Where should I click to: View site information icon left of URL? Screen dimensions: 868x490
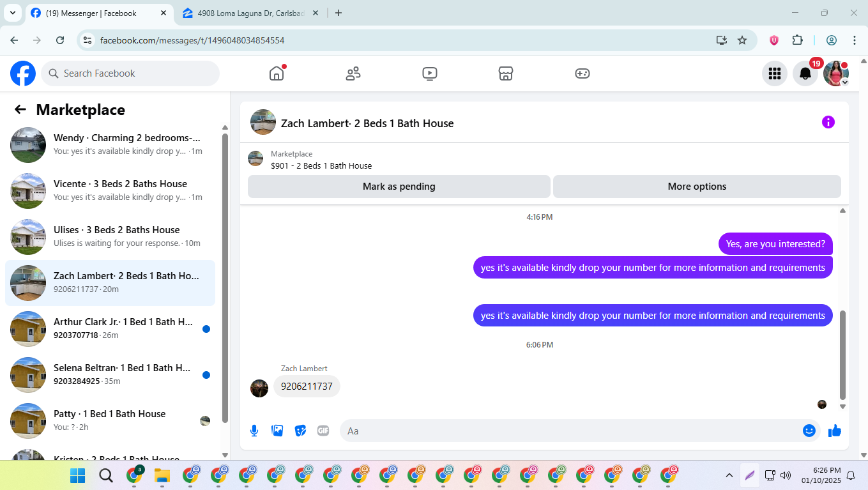(x=88, y=40)
